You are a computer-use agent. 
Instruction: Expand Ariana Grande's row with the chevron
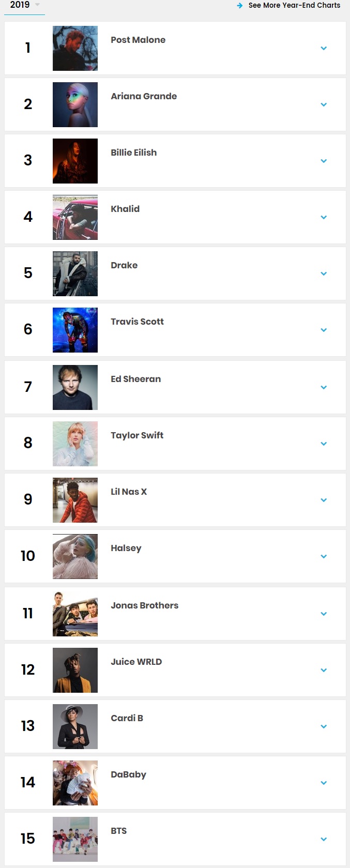[x=324, y=105]
